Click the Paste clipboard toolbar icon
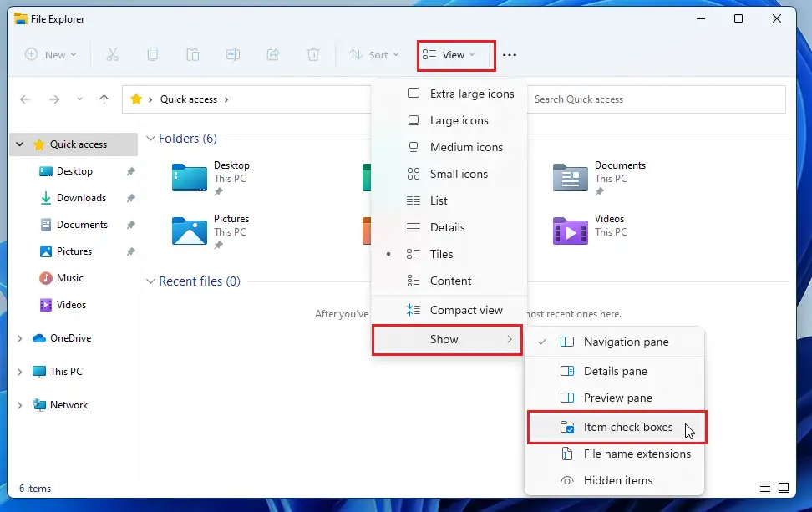The height and width of the screenshot is (512, 812). tap(193, 54)
